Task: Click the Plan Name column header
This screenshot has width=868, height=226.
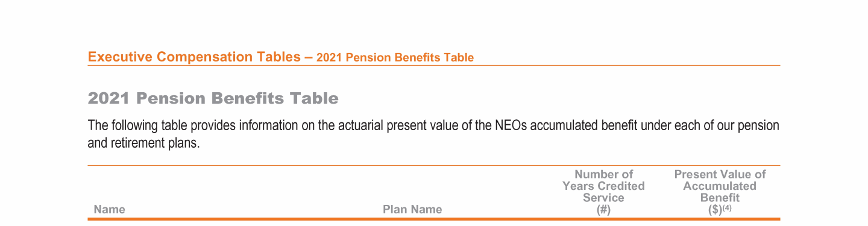Action: click(412, 210)
